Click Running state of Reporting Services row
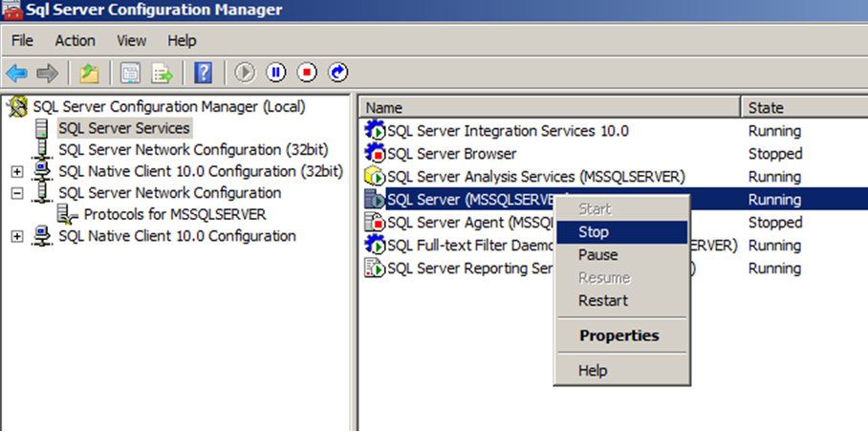The image size is (868, 432). (774, 269)
